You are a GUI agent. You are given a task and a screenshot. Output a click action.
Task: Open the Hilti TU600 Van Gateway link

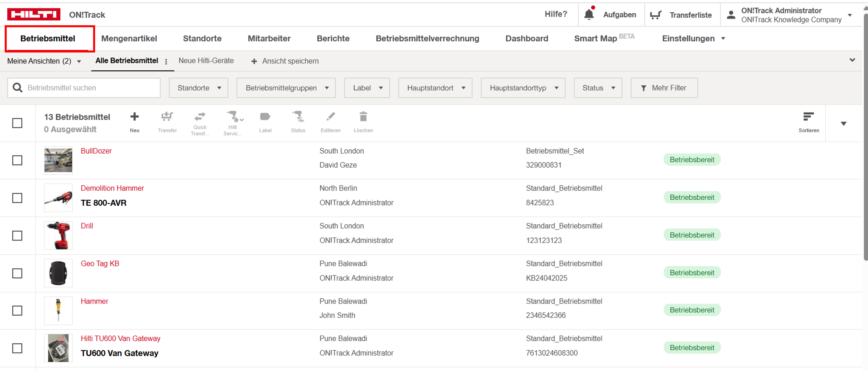click(120, 338)
